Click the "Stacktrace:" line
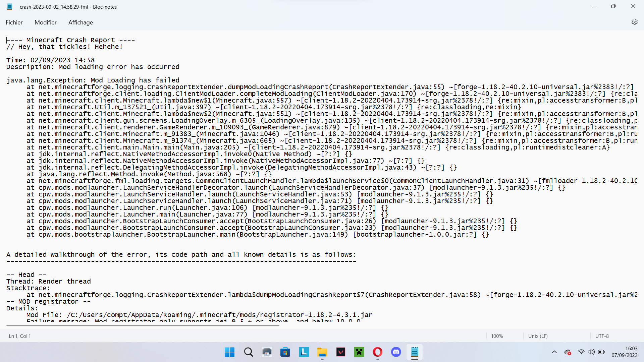Screen dimensions: 644x362 click(28, 288)
